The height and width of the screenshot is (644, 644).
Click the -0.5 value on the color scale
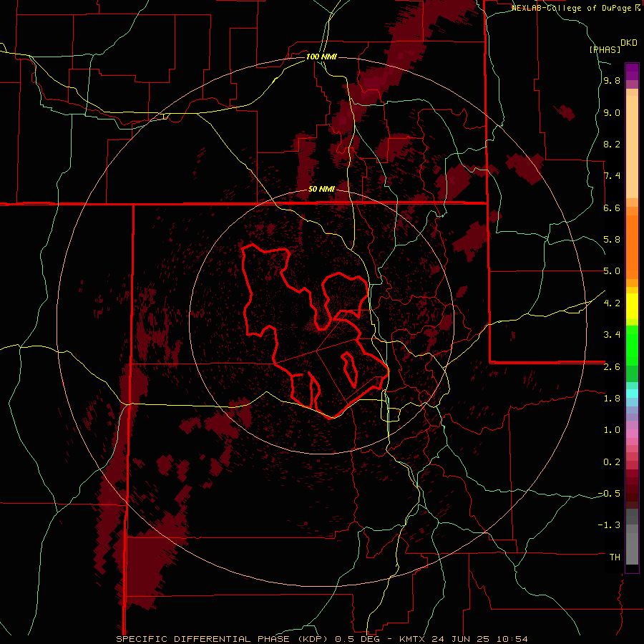[x=609, y=493]
